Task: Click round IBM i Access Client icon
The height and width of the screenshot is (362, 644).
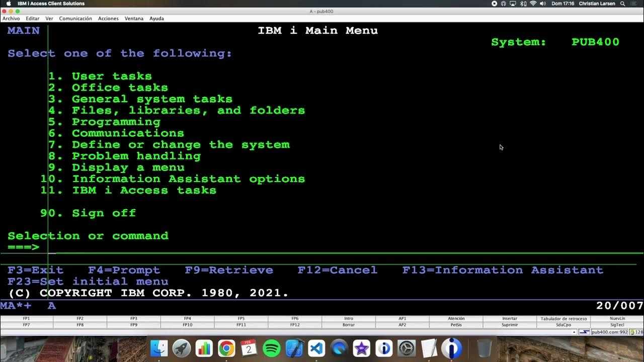Action: click(452, 348)
